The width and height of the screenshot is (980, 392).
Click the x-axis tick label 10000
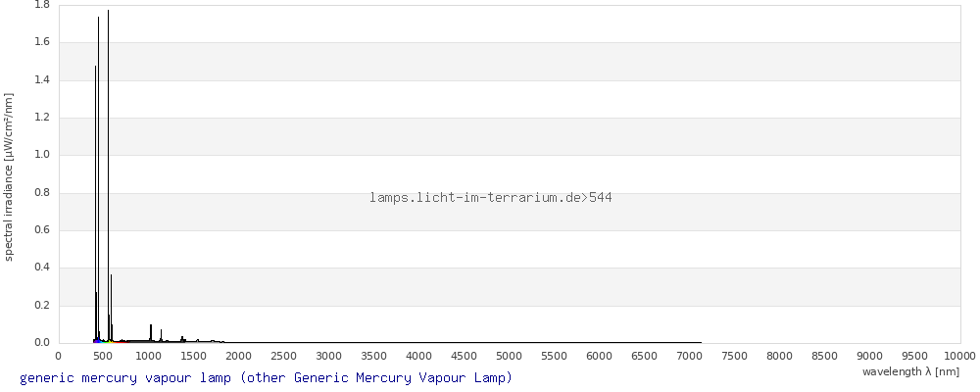tap(960, 357)
